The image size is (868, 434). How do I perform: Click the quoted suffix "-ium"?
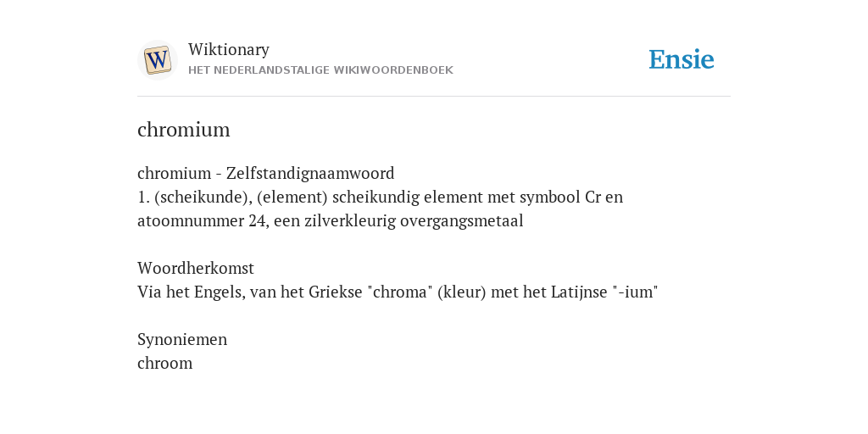[636, 292]
